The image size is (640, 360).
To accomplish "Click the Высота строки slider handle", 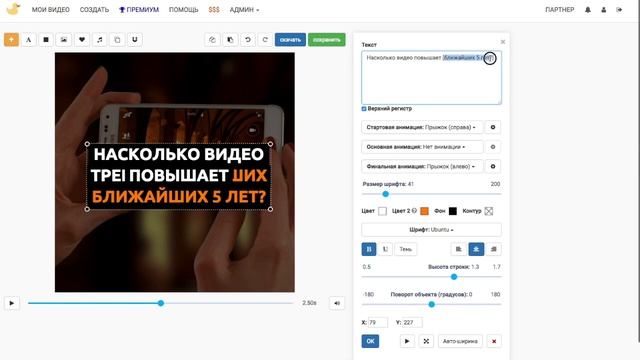I will point(453,277).
